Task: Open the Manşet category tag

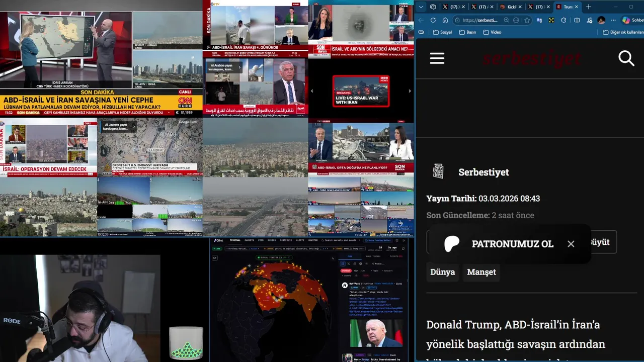Action: click(481, 272)
